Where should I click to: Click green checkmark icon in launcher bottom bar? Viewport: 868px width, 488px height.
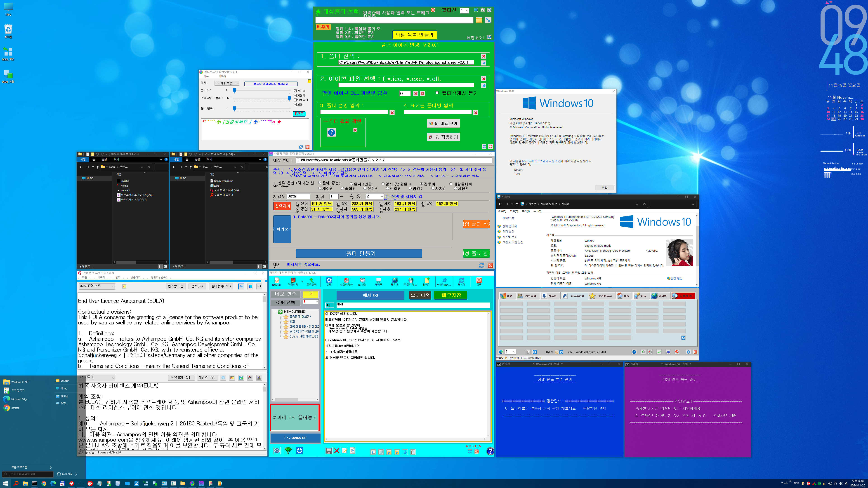pos(659,352)
